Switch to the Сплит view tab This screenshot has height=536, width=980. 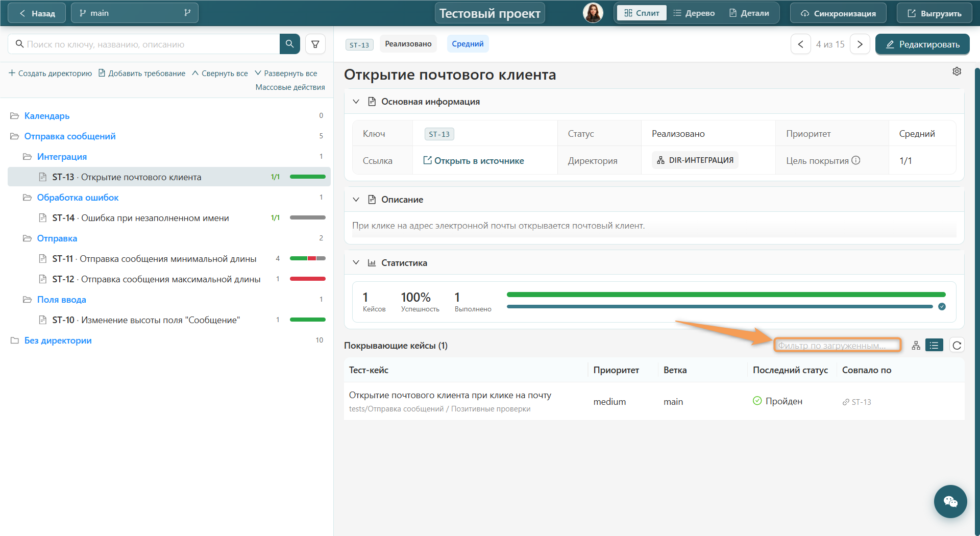click(642, 13)
